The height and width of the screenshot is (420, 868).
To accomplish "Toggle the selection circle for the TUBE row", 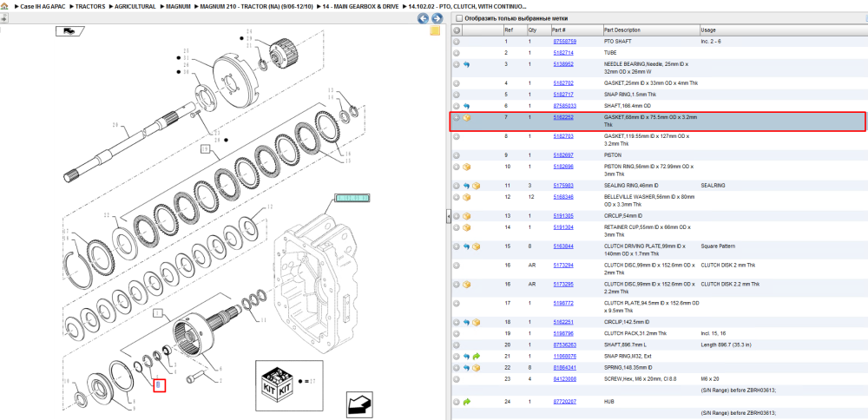I will click(457, 53).
